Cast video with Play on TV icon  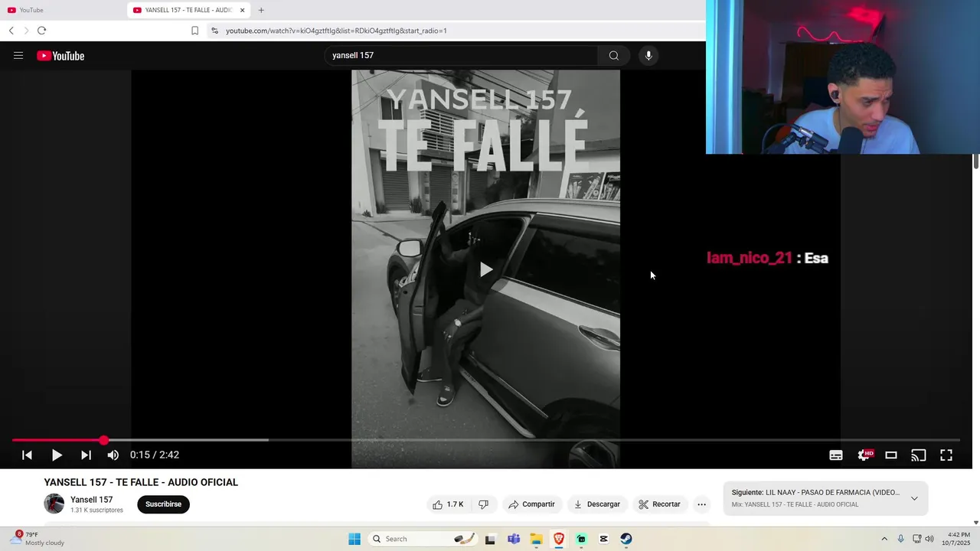(x=919, y=455)
